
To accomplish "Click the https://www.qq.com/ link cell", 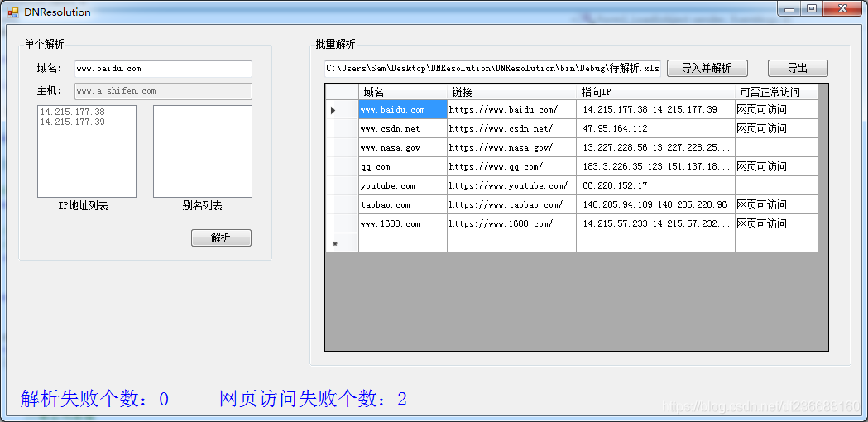I will (x=511, y=166).
